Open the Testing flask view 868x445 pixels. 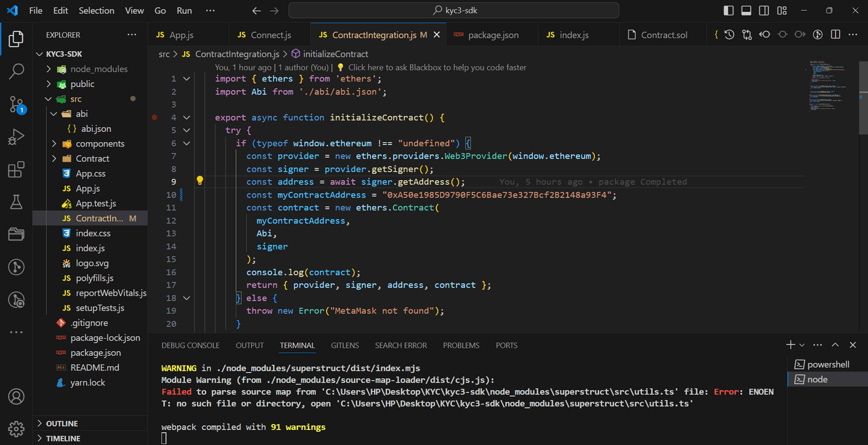coord(16,202)
